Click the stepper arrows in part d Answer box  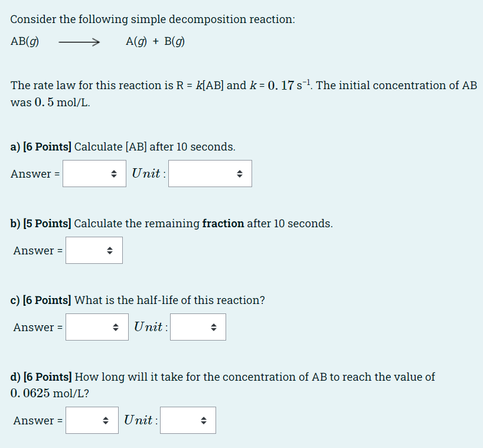tap(106, 420)
